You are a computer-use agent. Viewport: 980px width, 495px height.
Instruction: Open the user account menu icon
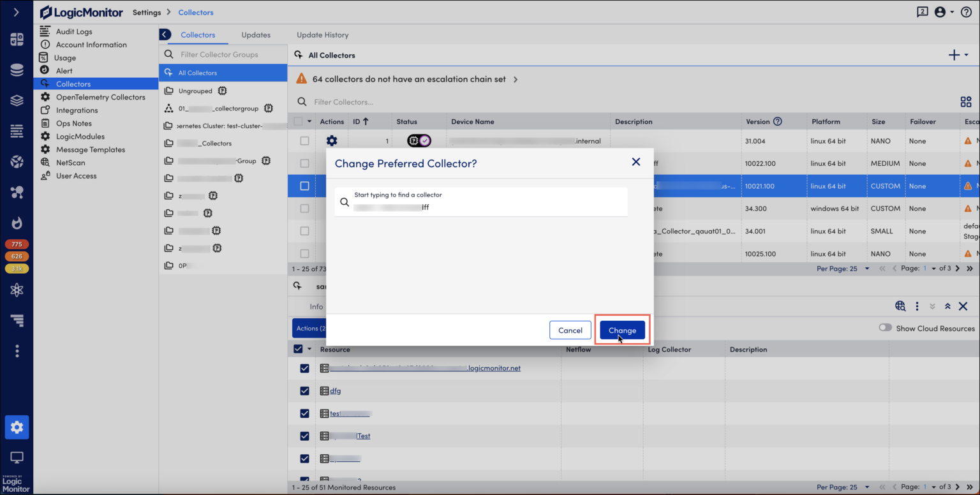pyautogui.click(x=940, y=12)
